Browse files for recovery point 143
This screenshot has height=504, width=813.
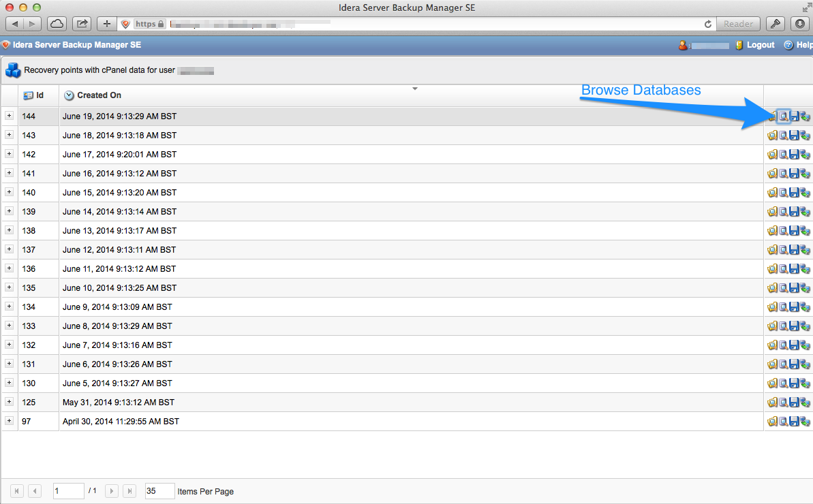[x=773, y=136]
